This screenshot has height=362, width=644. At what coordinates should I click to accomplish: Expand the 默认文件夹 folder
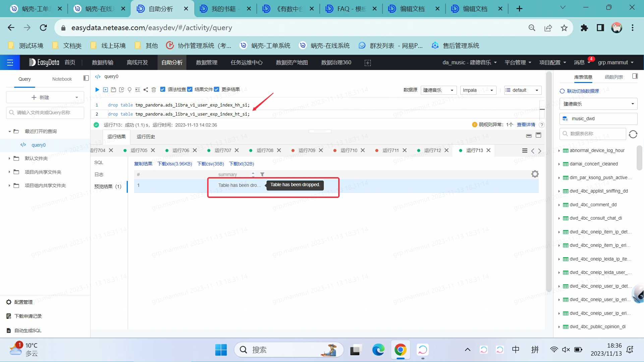9,158
